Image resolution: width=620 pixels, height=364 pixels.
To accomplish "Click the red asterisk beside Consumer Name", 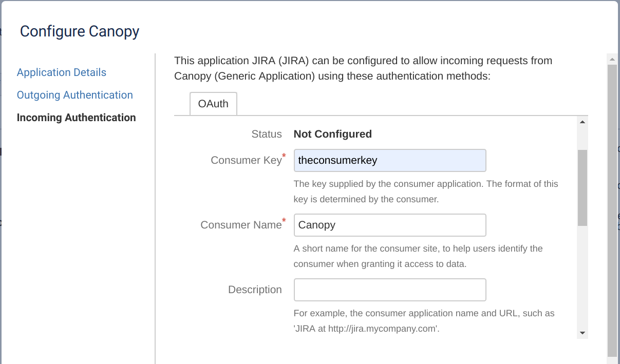I will point(284,220).
